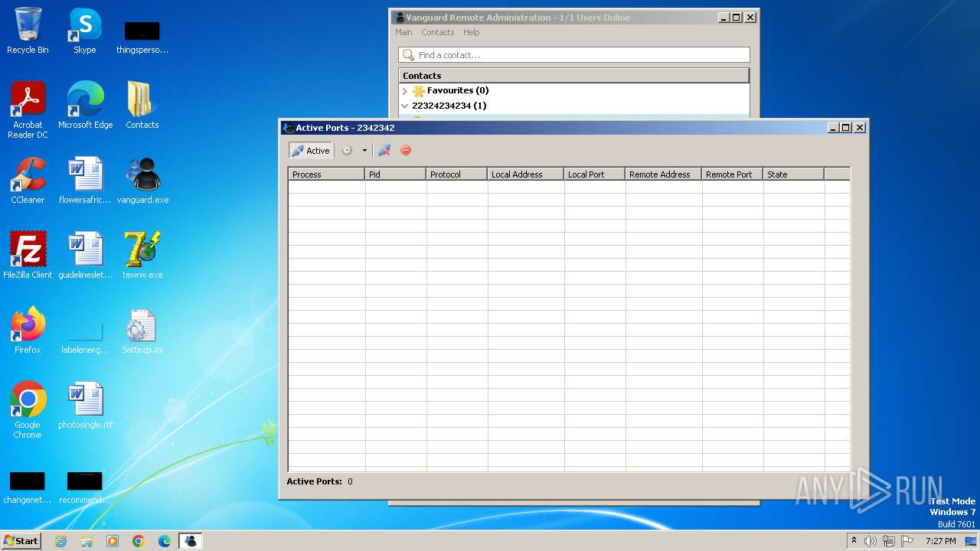The width and height of the screenshot is (980, 551).
Task: Expand the Favourites (0) group
Action: [405, 90]
